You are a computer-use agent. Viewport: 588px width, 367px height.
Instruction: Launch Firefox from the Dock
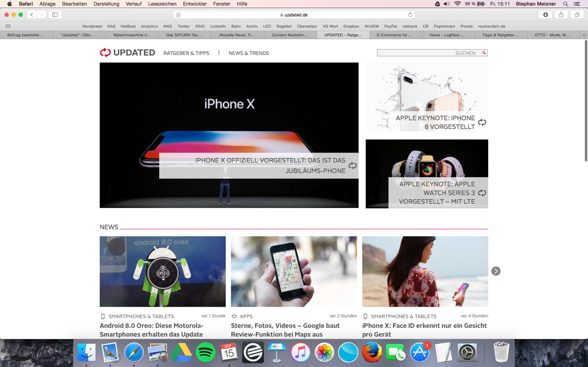pos(372,352)
